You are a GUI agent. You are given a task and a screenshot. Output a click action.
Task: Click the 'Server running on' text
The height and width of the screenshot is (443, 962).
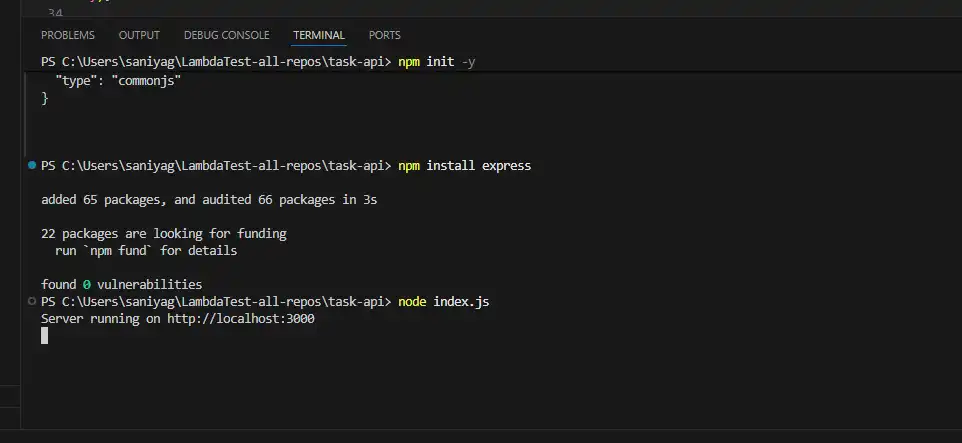pos(100,319)
